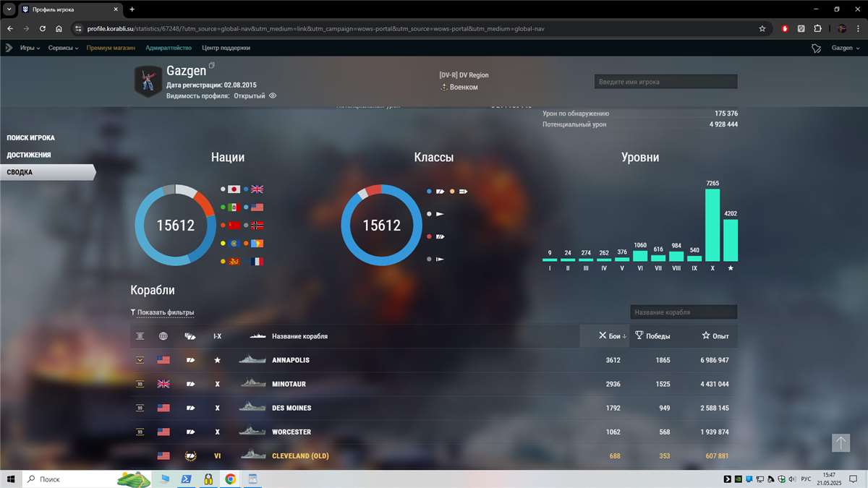Click the tier X bar in Уровни chart
Screen dimensions: 868x488
point(712,224)
